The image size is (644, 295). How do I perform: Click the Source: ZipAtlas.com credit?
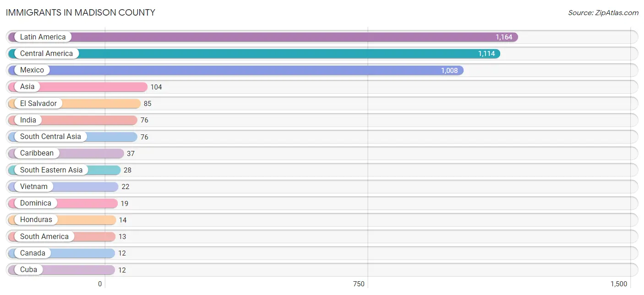click(603, 13)
